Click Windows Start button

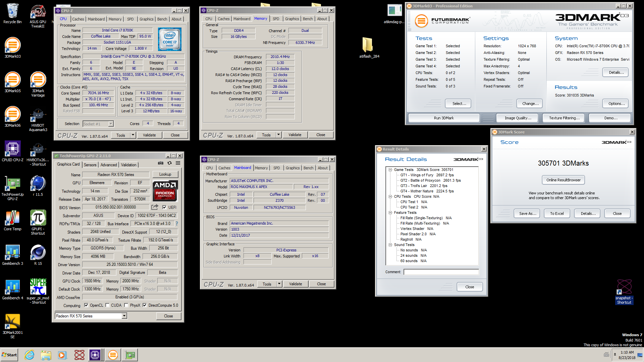[x=9, y=355]
